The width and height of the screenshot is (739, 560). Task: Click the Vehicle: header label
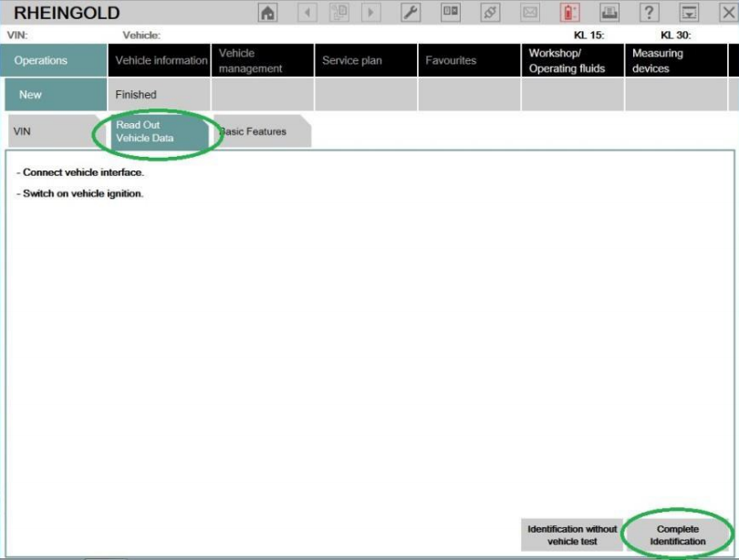click(141, 35)
